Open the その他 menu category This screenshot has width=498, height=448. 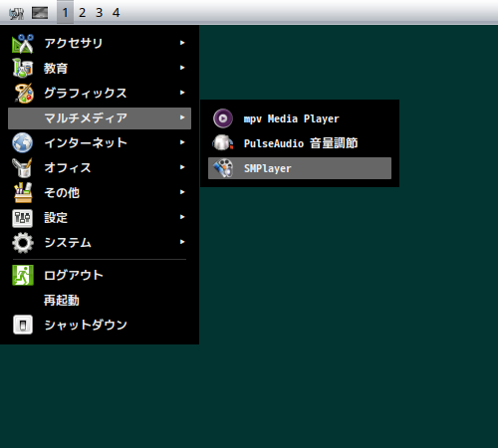pyautogui.click(x=100, y=192)
